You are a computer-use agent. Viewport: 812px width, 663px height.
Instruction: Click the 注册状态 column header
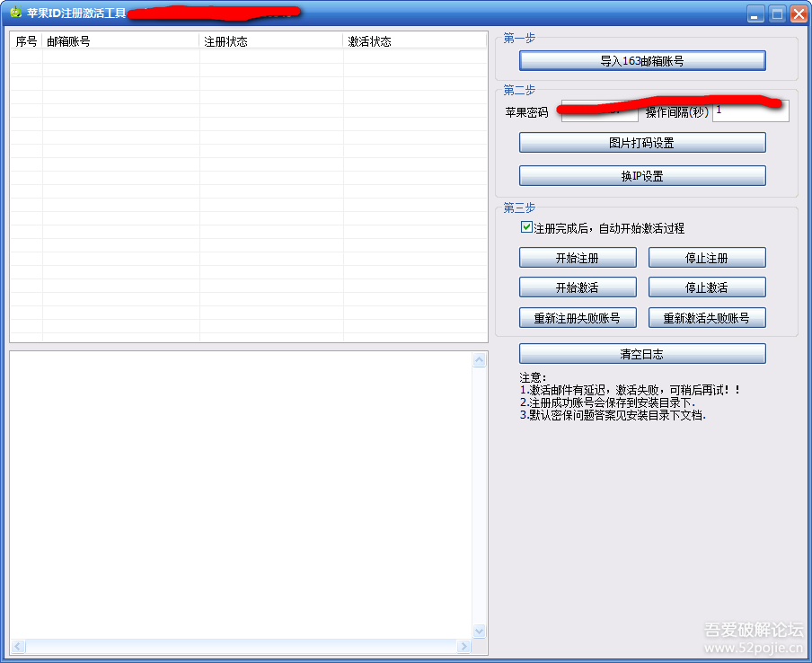[269, 40]
